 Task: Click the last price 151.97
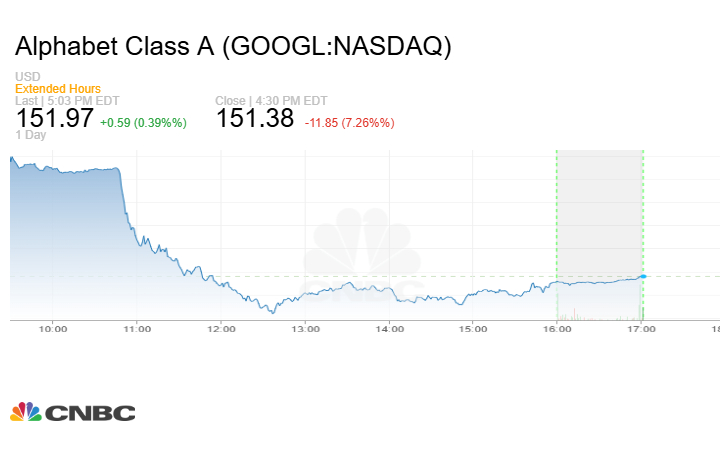(x=54, y=119)
